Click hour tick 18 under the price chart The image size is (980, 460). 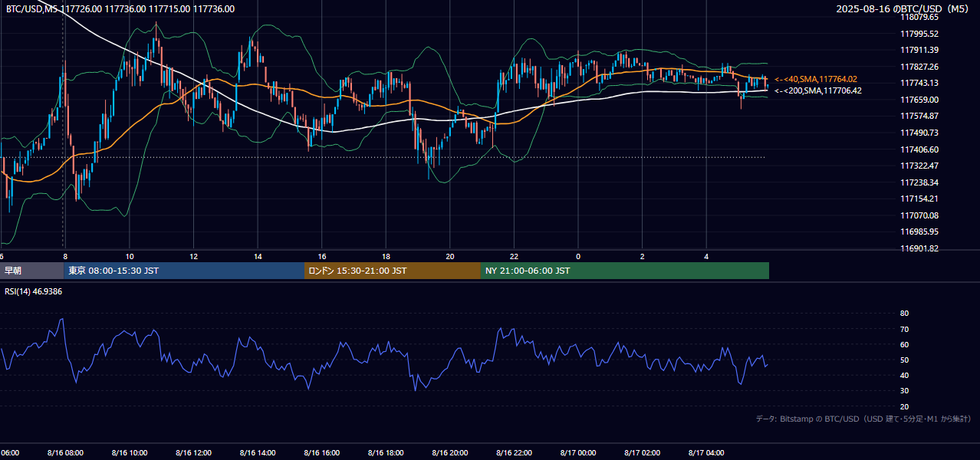pos(386,257)
